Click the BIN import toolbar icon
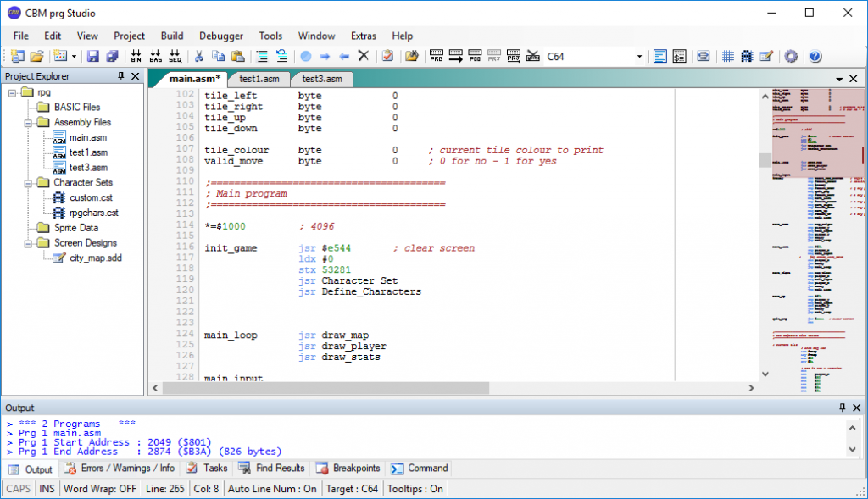Screen dimensions: 868x499 pos(136,57)
